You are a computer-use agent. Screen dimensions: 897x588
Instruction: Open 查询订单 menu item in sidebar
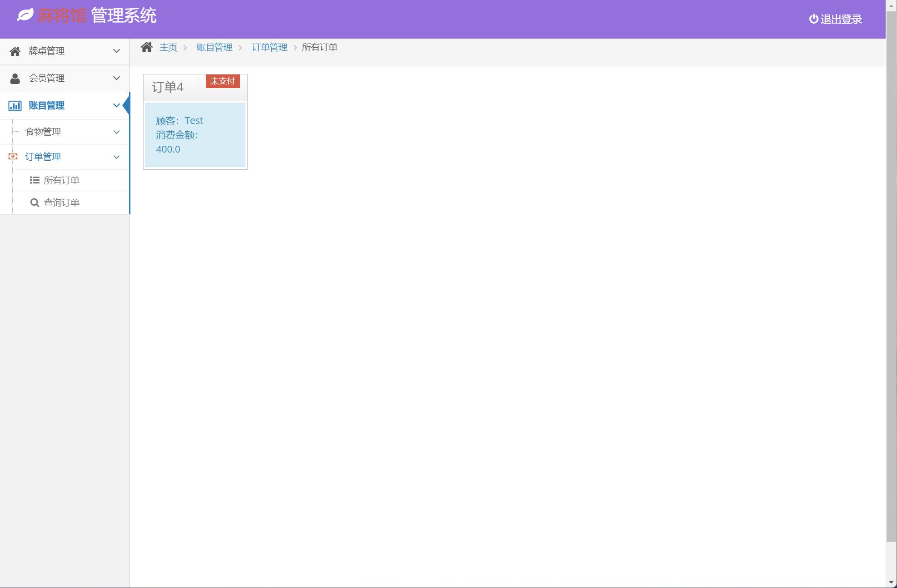click(61, 203)
